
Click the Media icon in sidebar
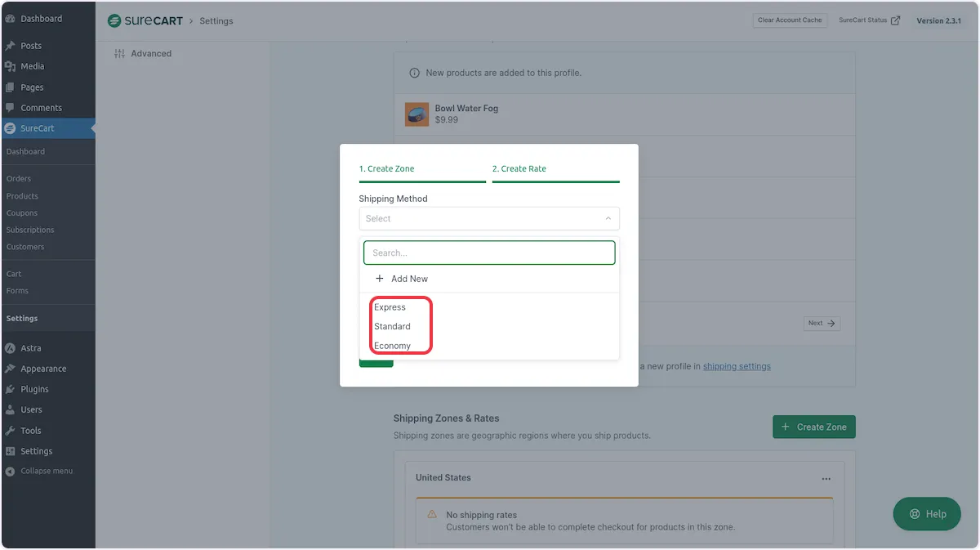[10, 66]
